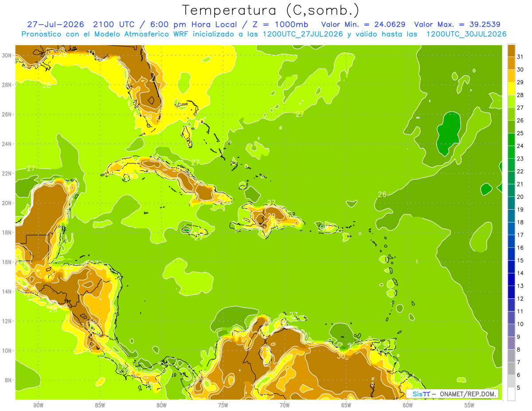The height and width of the screenshot is (411, 532).
Task: Click the date "27-Jul-2026" in the header
Action: click(x=56, y=24)
